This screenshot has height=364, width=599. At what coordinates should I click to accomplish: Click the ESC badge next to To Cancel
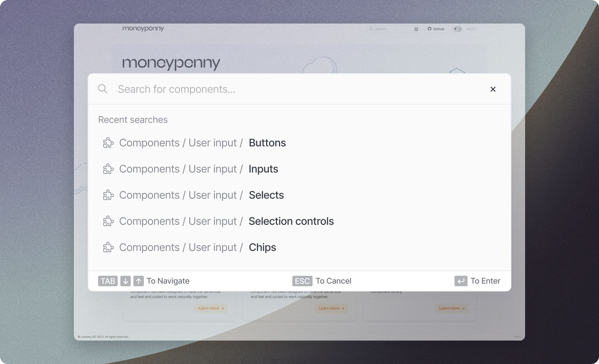click(x=302, y=281)
